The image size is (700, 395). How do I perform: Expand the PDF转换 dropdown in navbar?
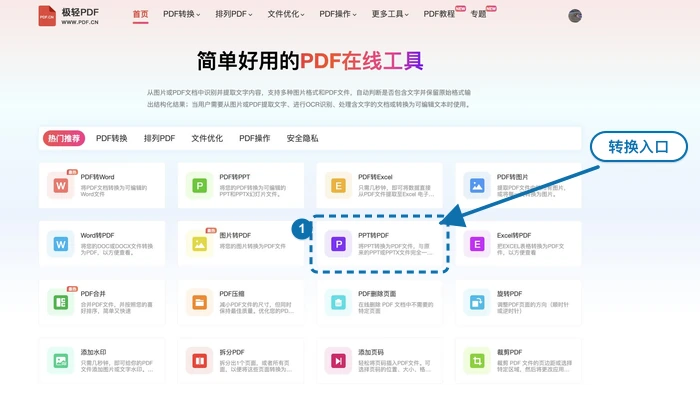pos(181,14)
